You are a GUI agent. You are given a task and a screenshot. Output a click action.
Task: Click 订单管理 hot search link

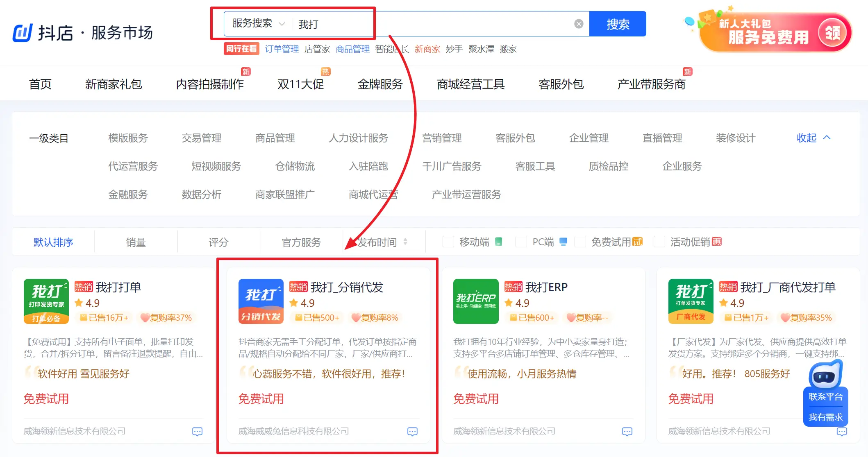coord(282,49)
